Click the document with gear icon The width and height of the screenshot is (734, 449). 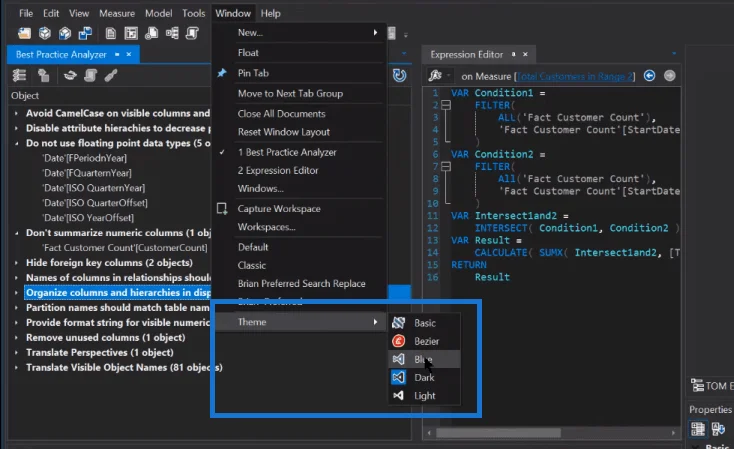151,33
